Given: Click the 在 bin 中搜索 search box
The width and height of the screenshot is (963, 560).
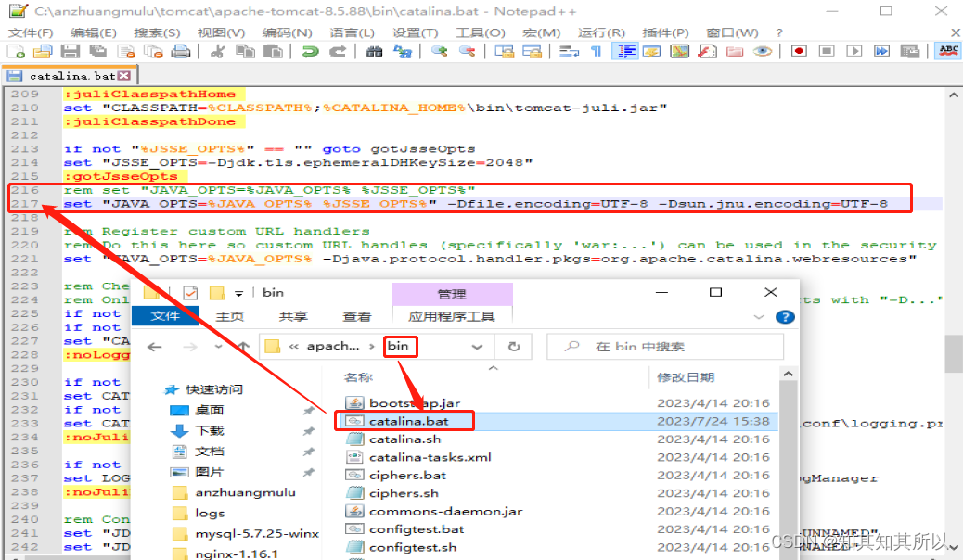Looking at the screenshot, I should pyautogui.click(x=665, y=347).
